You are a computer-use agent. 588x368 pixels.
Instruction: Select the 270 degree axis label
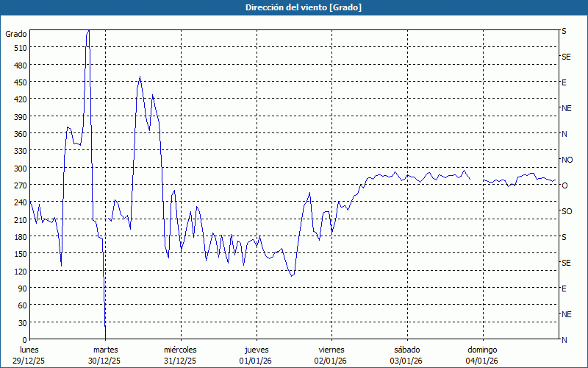pyautogui.click(x=19, y=185)
